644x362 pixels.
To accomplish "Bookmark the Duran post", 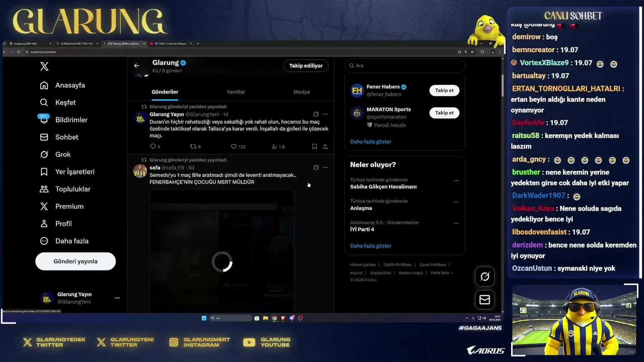I will click(314, 146).
